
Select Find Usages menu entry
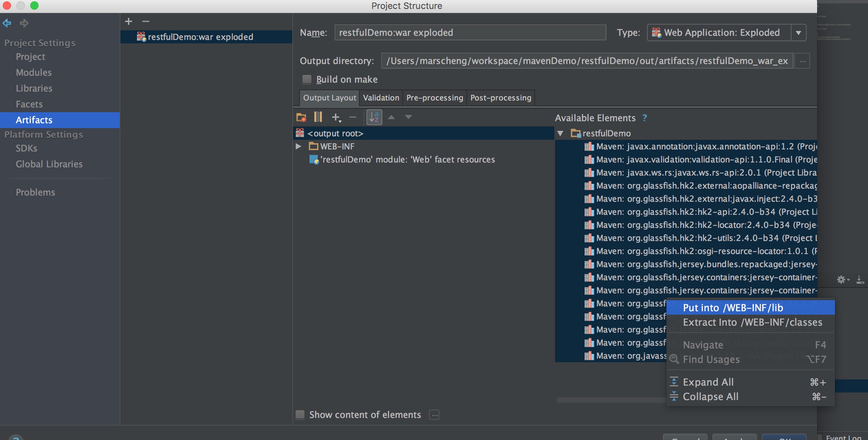click(x=751, y=359)
